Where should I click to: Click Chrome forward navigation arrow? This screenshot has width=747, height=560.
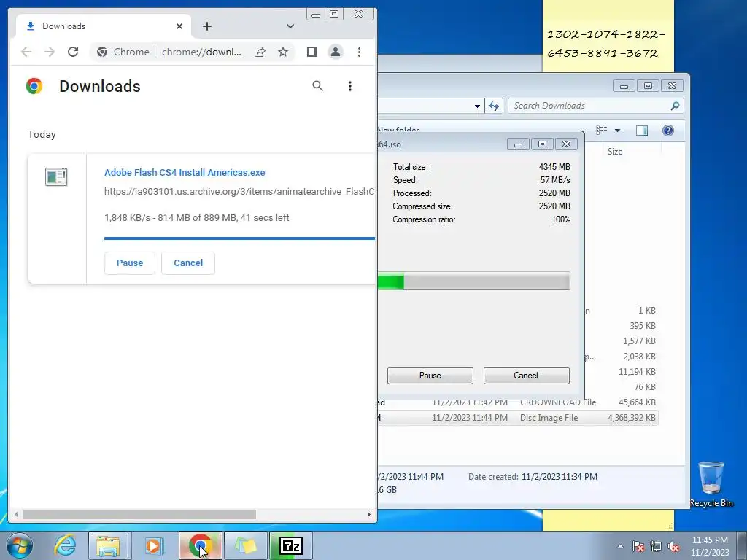50,52
